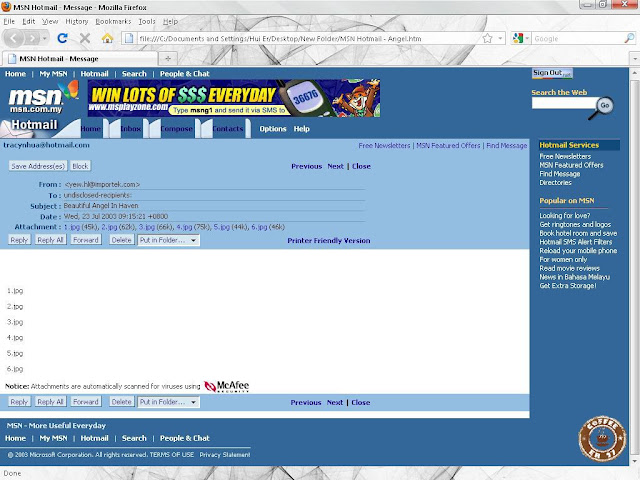Open the Edit menu
The height and width of the screenshot is (480, 640).
click(29, 21)
